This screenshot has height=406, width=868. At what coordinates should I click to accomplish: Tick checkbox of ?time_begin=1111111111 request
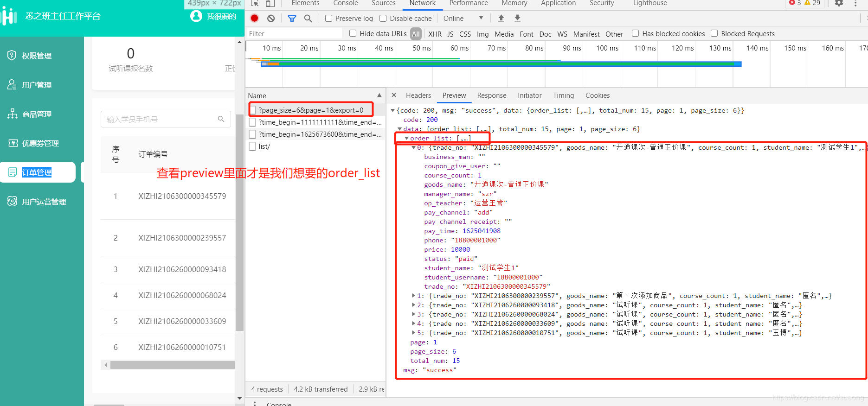coord(253,122)
